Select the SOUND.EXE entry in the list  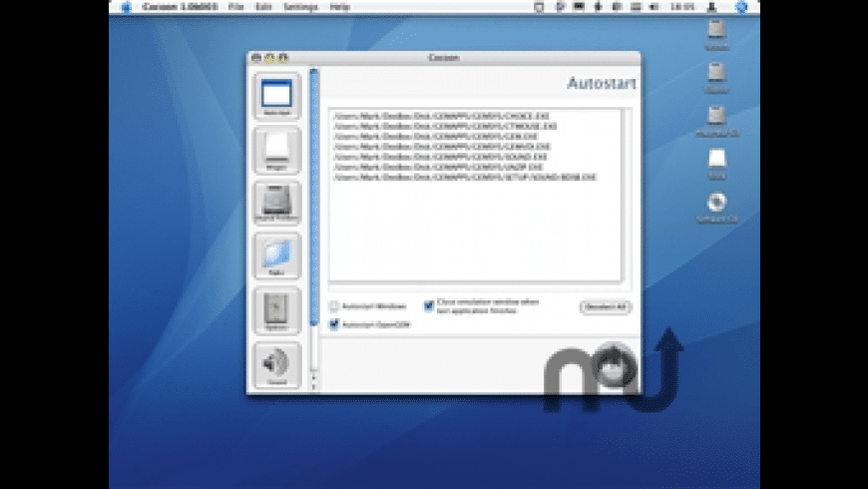[x=441, y=157]
